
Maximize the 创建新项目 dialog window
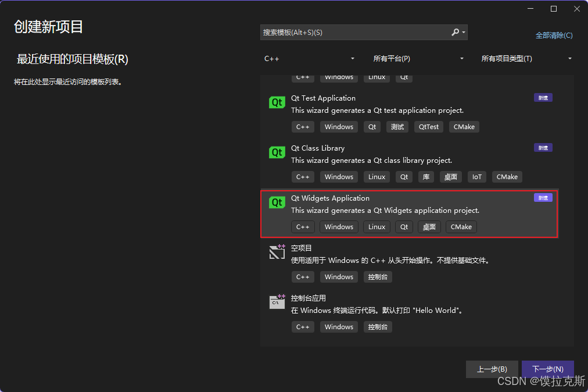tap(554, 9)
